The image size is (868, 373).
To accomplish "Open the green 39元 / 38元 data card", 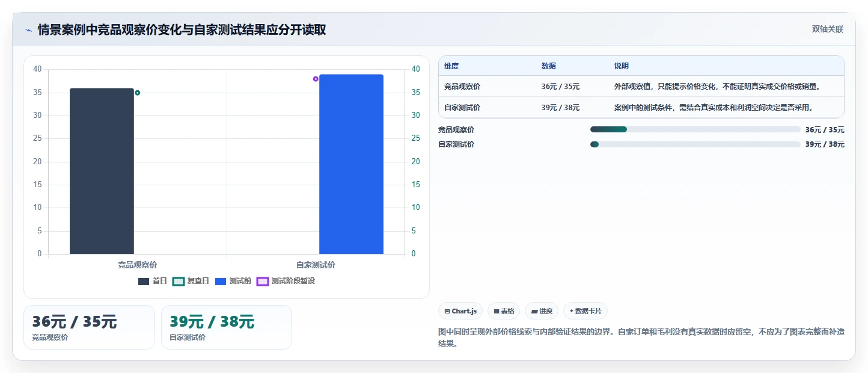I will pos(227,327).
